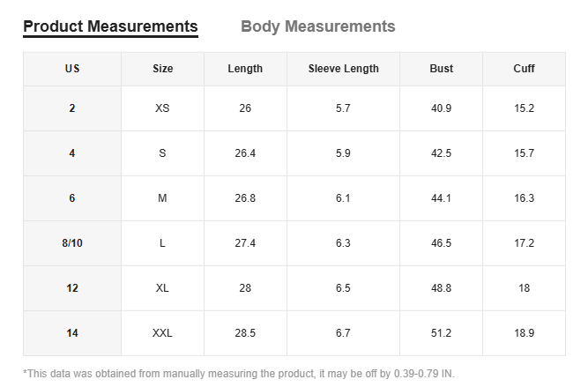Click the US size 14 row label
Image resolution: width=588 pixels, height=387 pixels.
(x=72, y=333)
